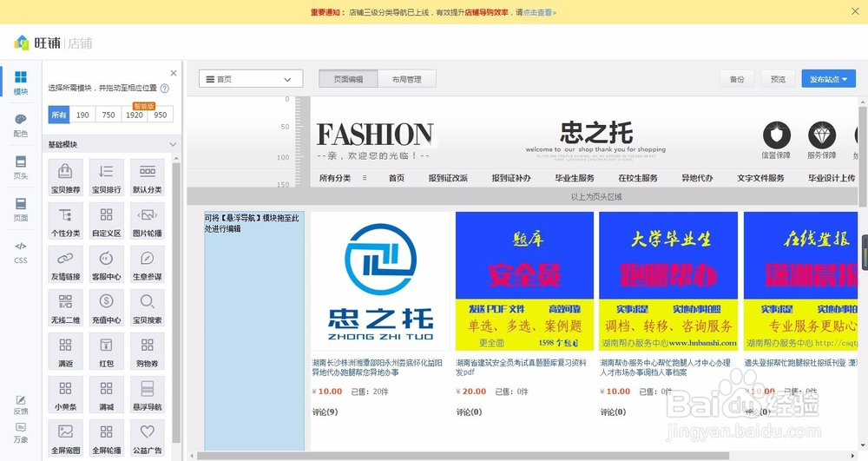Filter modules by 950 width

pos(161,115)
